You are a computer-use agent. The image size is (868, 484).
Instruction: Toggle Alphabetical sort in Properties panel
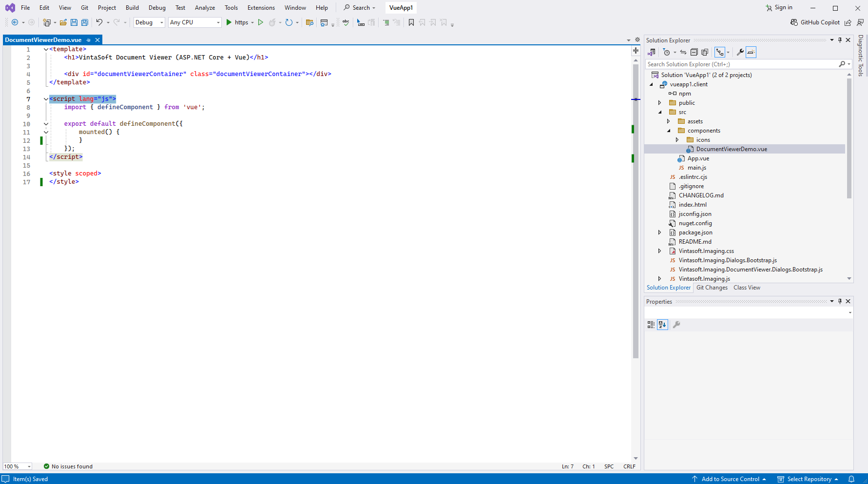click(662, 325)
